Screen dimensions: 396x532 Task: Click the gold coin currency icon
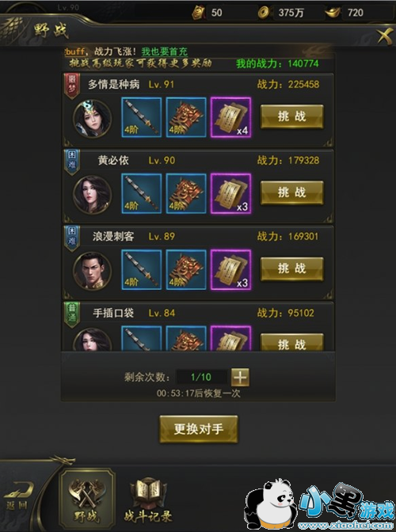pyautogui.click(x=263, y=13)
